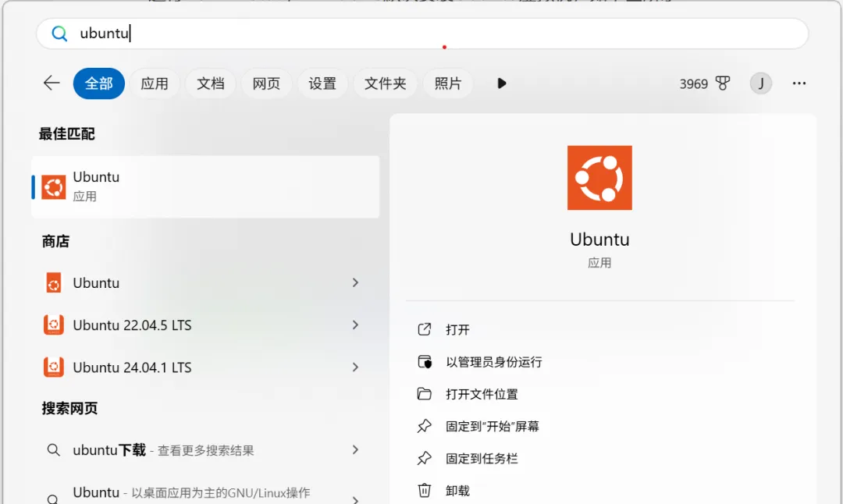Click the Ubuntu icon in best match row
Screen dimensions: 843x504
pos(54,187)
